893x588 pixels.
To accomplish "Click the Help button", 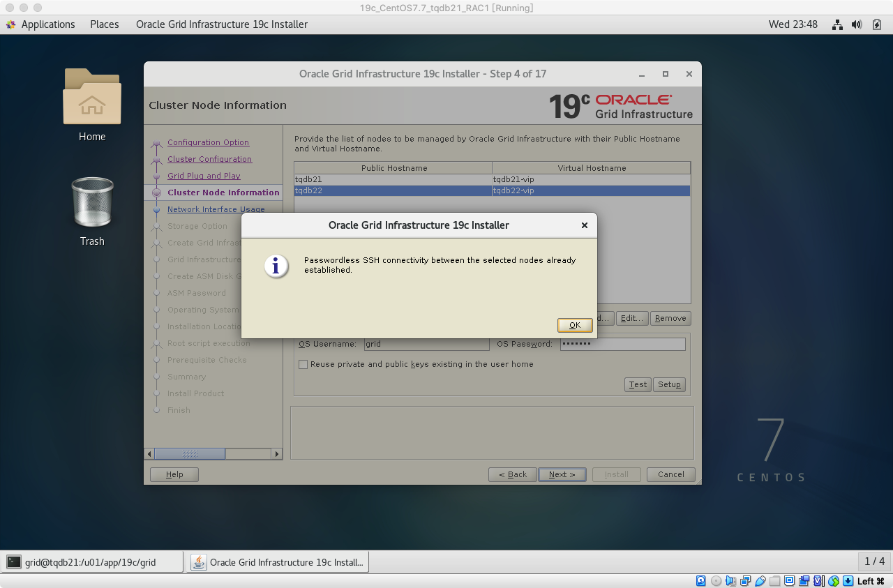I will coord(174,474).
